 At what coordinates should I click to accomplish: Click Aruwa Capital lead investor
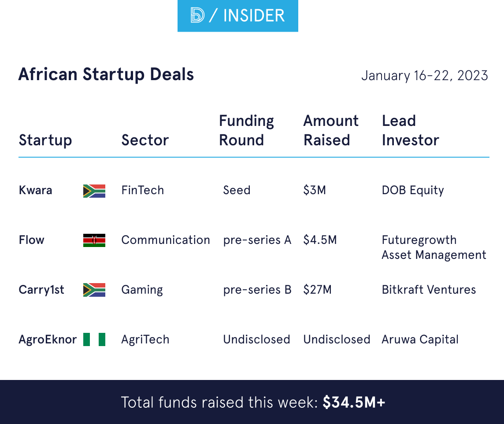420,339
